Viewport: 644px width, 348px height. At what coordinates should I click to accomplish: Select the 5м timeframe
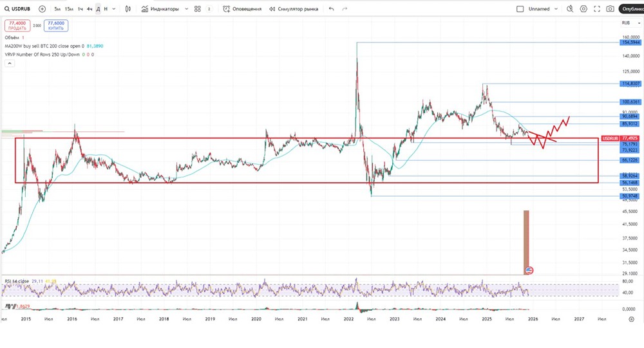tap(57, 8)
